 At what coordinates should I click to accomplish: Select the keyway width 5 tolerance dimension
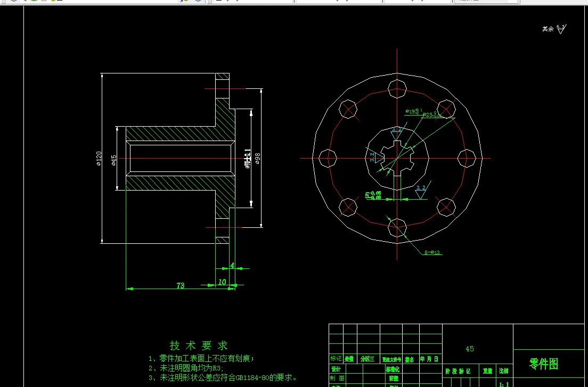point(373,195)
